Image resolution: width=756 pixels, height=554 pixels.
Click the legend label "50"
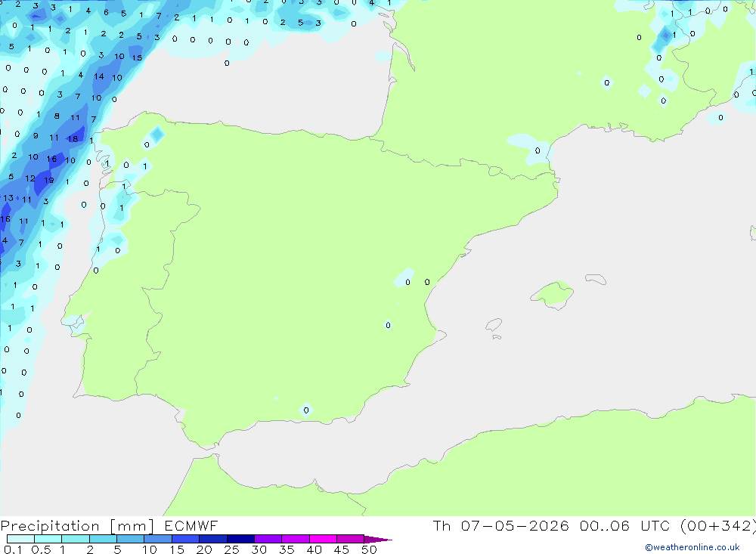tap(370, 549)
